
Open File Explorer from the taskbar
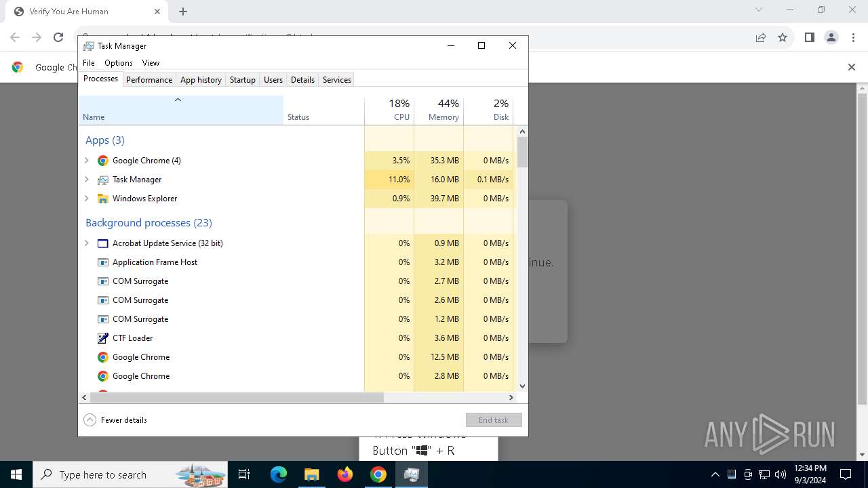[312, 474]
